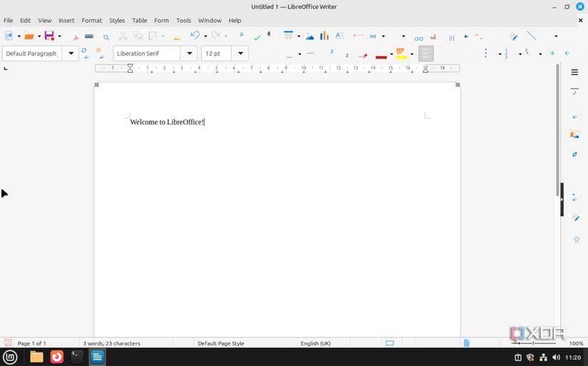This screenshot has height=366, width=588.
Task: Insert a text box
Action: [x=339, y=36]
